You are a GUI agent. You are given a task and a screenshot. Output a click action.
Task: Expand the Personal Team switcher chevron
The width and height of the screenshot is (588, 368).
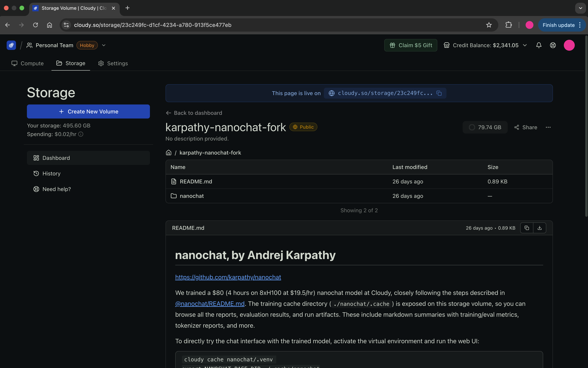pyautogui.click(x=104, y=45)
